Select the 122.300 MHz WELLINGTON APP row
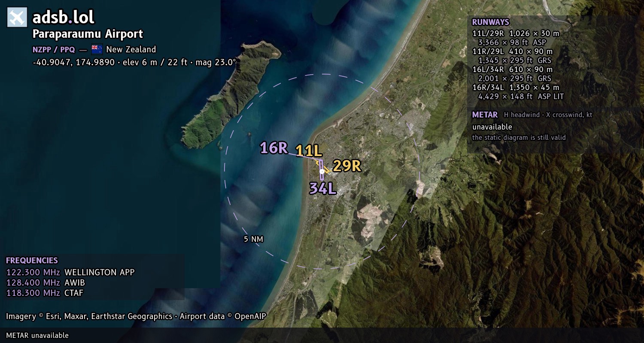 point(70,272)
